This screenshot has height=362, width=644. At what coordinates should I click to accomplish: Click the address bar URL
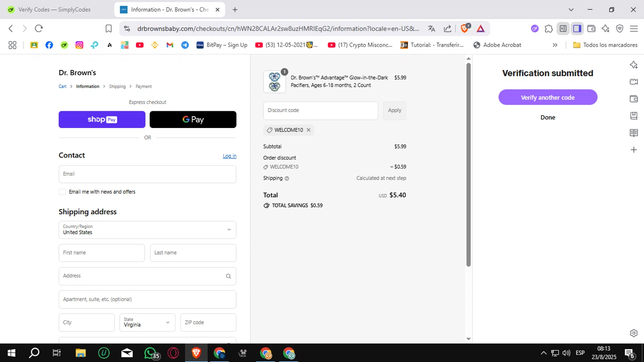278,28
